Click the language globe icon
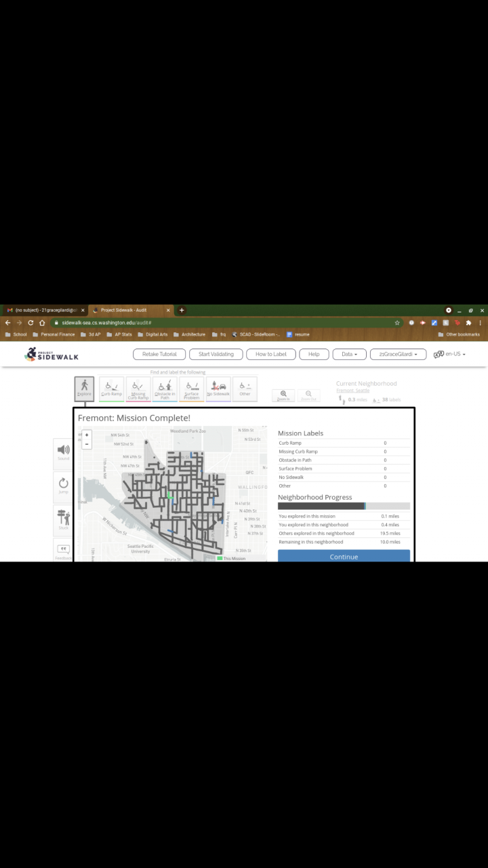 coord(439,354)
